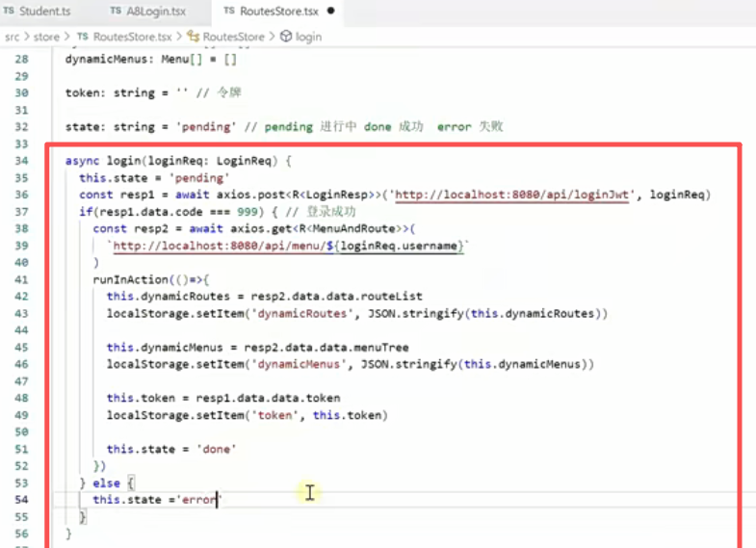Image resolution: width=756 pixels, height=548 pixels.
Task: Click localStorage.setItem 'dynamicRoutes' line
Action: pyautogui.click(x=357, y=314)
